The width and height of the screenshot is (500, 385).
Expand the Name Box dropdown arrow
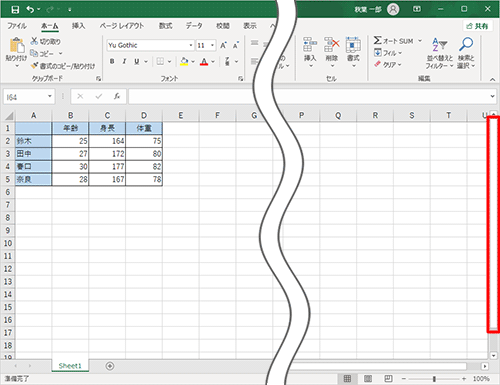[50, 96]
